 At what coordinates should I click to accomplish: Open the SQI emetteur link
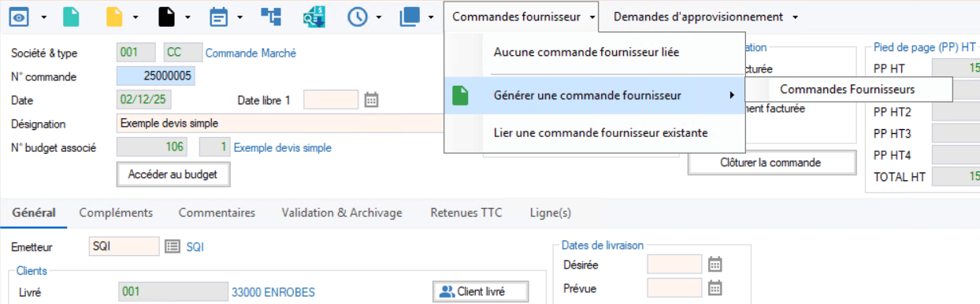pyautogui.click(x=195, y=247)
